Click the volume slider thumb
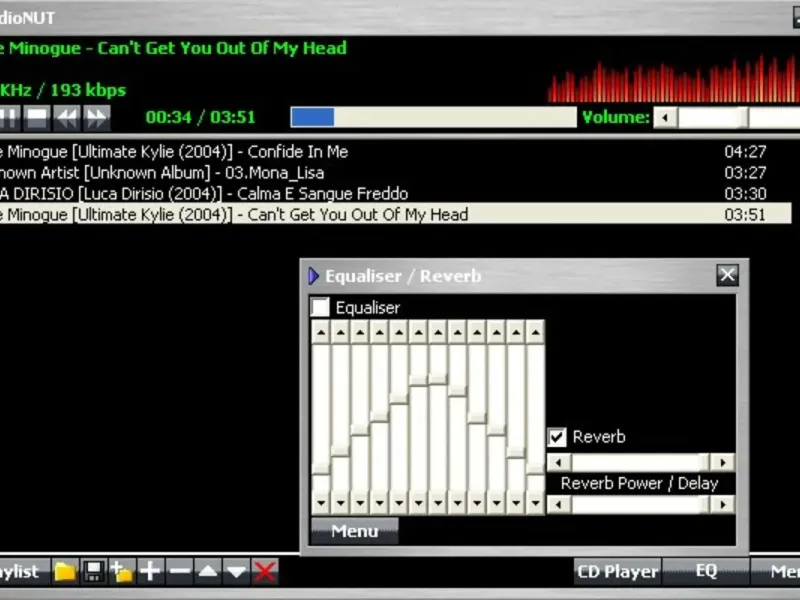This screenshot has height=600, width=800. [744, 118]
